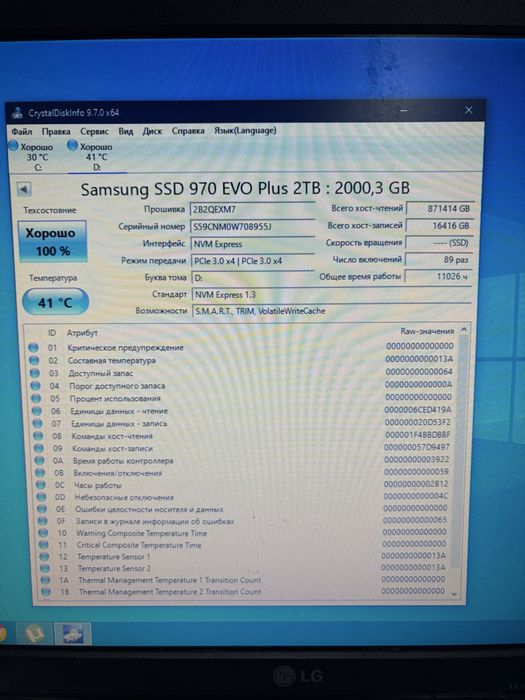Click the serial number field S59CNM0W708955J
Viewport: 525px width, 700px height.
[x=253, y=227]
